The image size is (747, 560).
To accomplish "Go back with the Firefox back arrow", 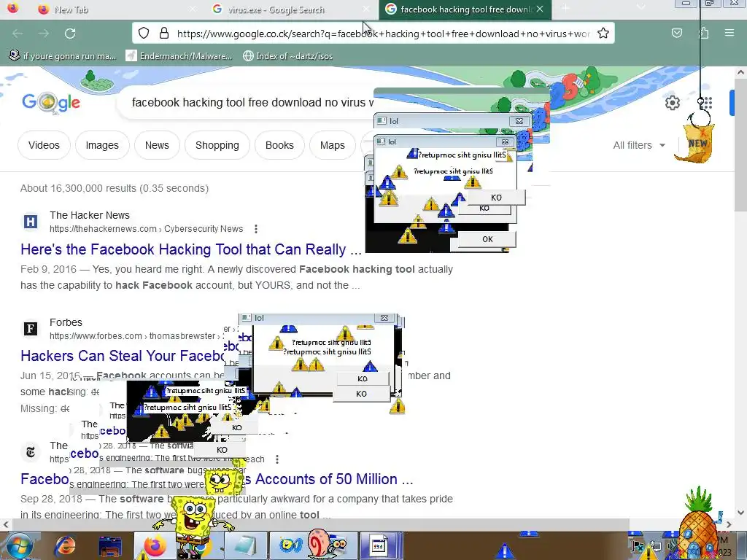I will (x=18, y=34).
